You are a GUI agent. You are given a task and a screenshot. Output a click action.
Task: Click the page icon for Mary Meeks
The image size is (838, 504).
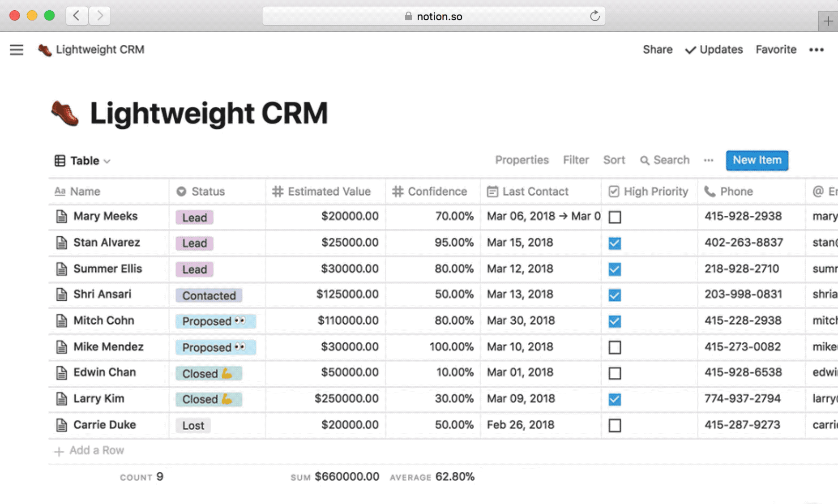pyautogui.click(x=61, y=217)
